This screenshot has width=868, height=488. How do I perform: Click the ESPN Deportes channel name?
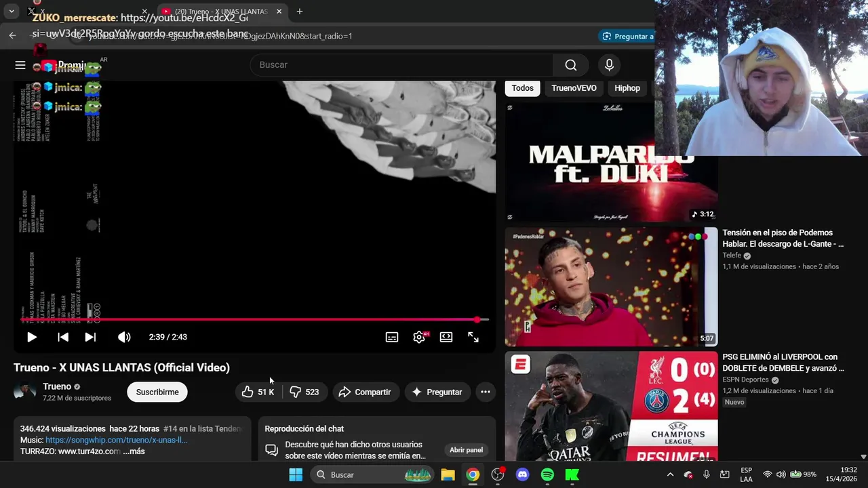coord(745,380)
